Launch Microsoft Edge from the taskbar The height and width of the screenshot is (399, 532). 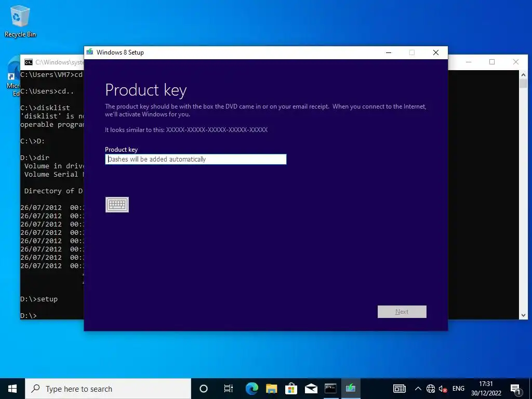tap(252, 389)
